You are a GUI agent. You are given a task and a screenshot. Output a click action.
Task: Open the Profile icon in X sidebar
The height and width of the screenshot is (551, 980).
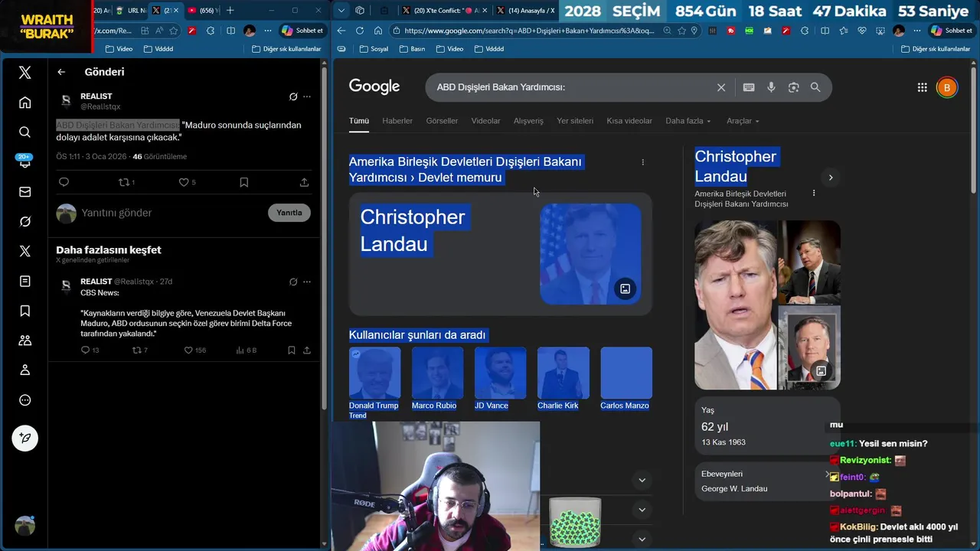click(24, 370)
